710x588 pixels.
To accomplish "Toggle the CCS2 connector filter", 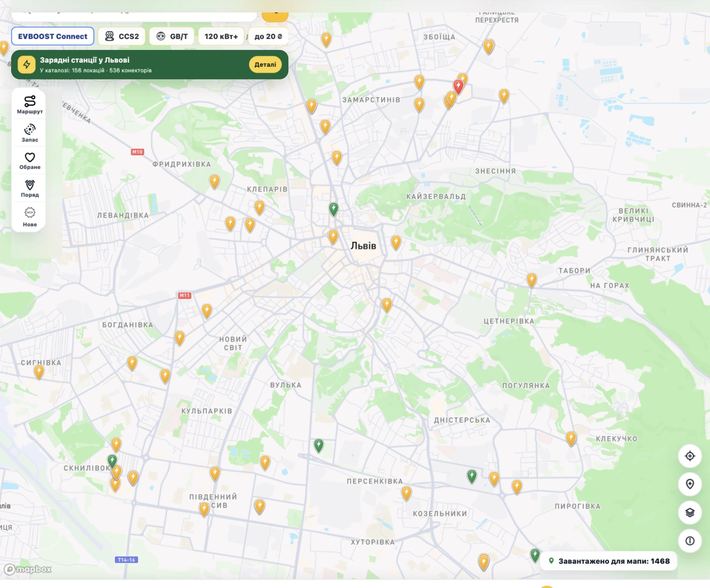I will point(122,36).
